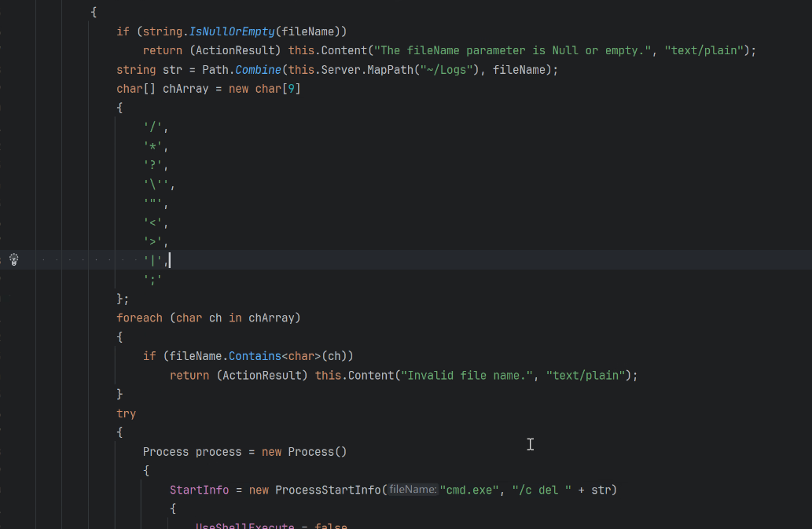Click 'Process process' variable declaration
The height and width of the screenshot is (529, 812).
click(192, 452)
